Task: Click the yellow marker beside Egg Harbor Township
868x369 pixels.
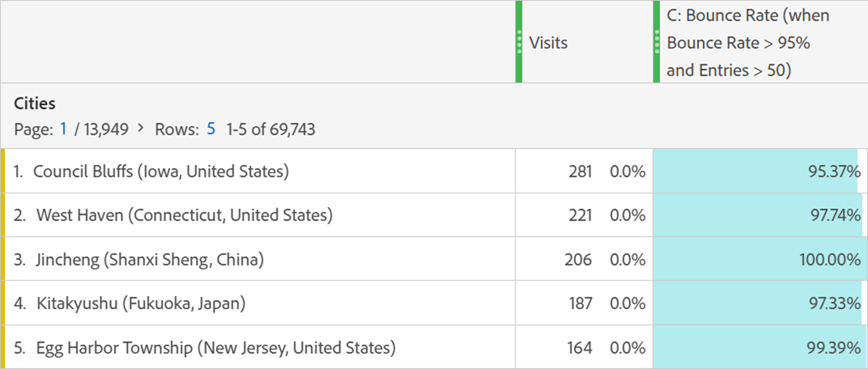Action: pyautogui.click(x=3, y=346)
